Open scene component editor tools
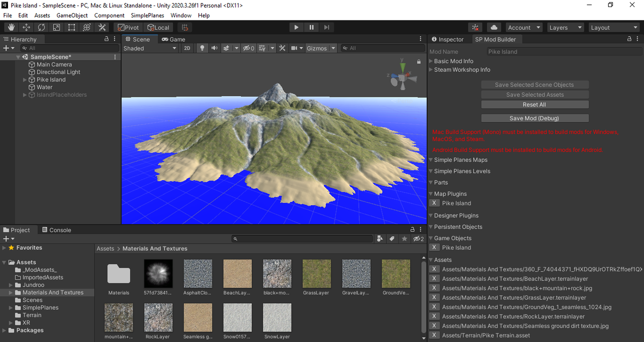 pos(282,48)
